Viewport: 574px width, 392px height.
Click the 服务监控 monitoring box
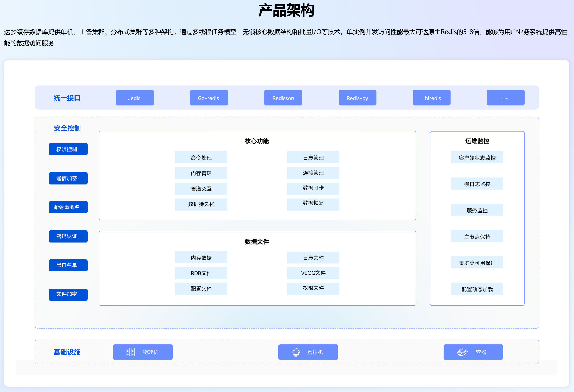click(x=477, y=210)
